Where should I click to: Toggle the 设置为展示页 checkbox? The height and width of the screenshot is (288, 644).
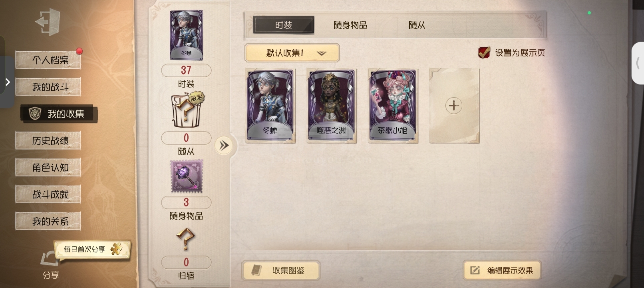(x=484, y=52)
